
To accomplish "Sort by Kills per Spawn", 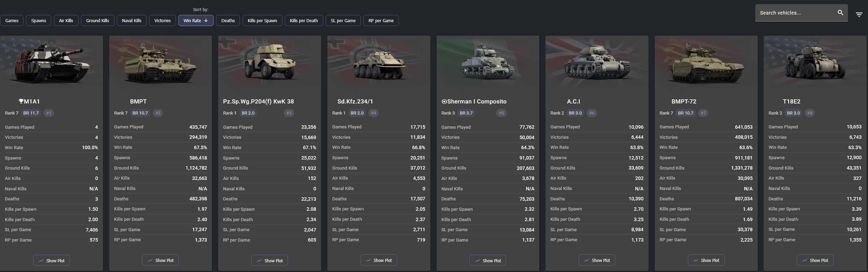I will pyautogui.click(x=262, y=21).
